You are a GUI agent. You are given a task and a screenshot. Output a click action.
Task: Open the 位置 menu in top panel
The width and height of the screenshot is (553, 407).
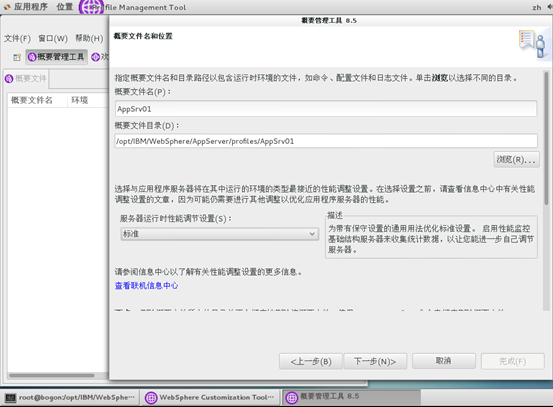click(65, 7)
